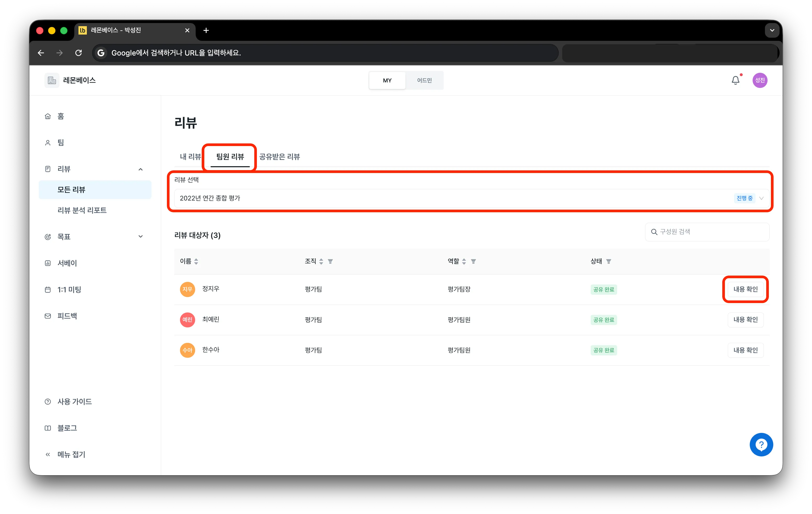Click 내용 확인 for 최예린

(x=746, y=320)
